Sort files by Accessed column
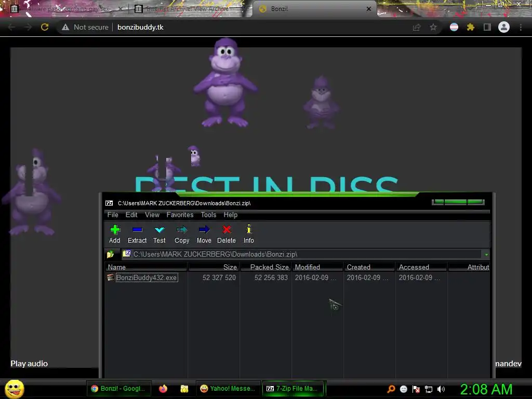 click(x=421, y=267)
